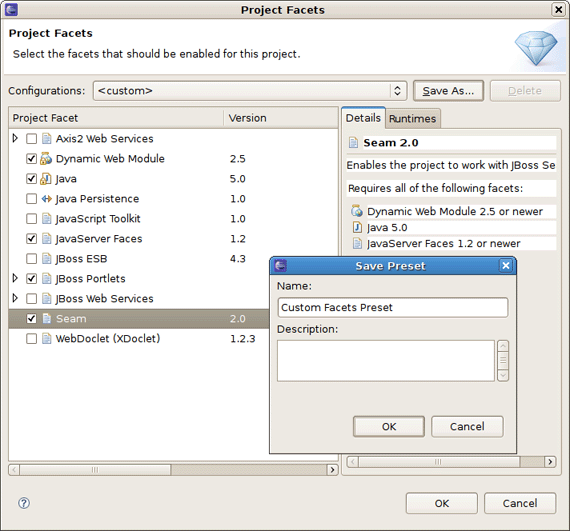Viewport: 570px width, 531px height.
Task: Enable the JBoss Web Services checkbox
Action: coord(32,298)
